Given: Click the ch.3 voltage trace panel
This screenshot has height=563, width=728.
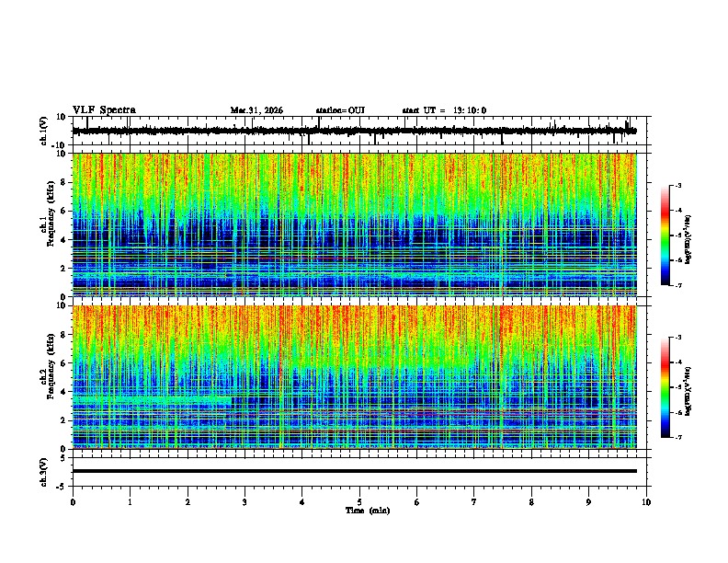Looking at the screenshot, I should point(361,472).
